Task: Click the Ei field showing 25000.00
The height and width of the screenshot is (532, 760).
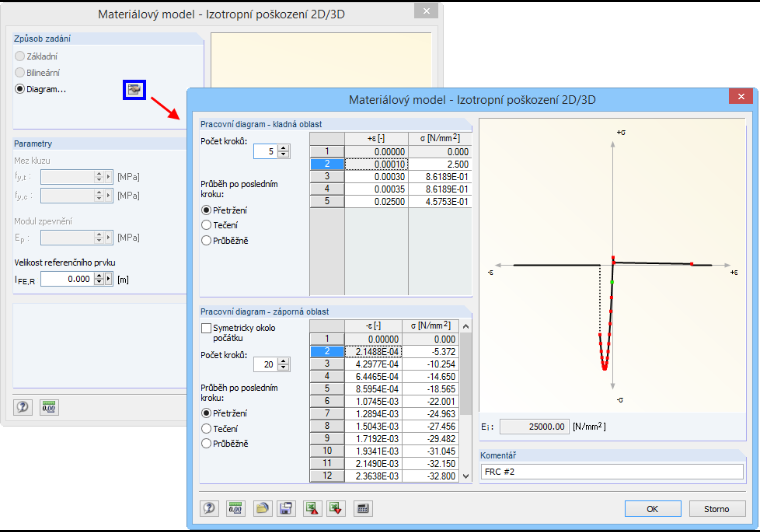Action: pyautogui.click(x=534, y=427)
